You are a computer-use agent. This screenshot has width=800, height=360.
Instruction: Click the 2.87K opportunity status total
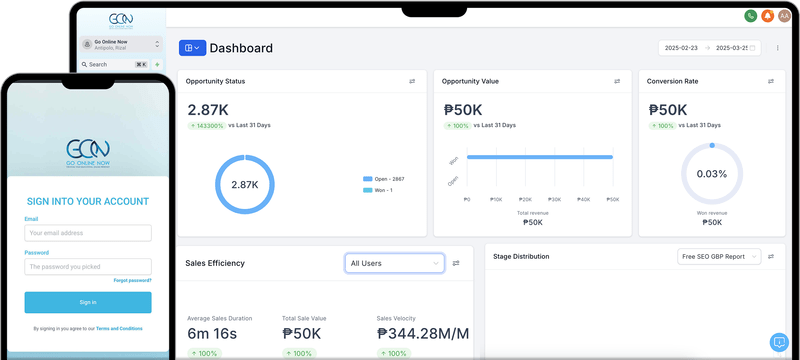[207, 110]
